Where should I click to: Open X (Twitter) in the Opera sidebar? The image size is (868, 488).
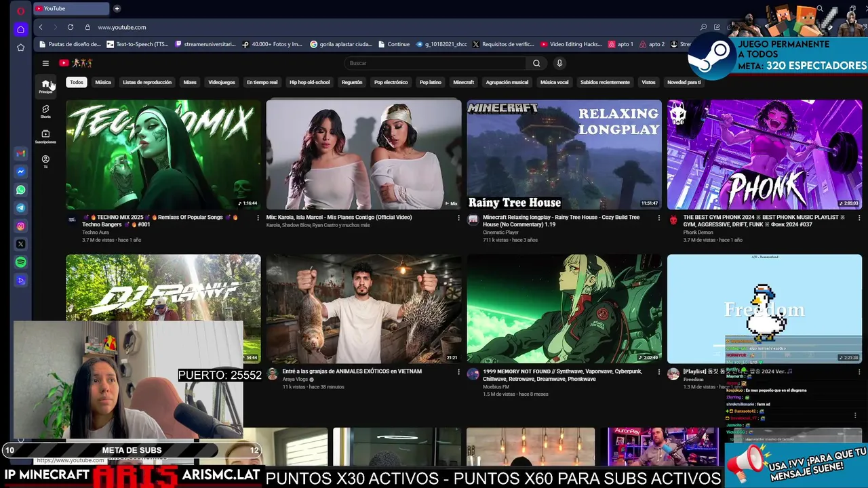tap(21, 244)
